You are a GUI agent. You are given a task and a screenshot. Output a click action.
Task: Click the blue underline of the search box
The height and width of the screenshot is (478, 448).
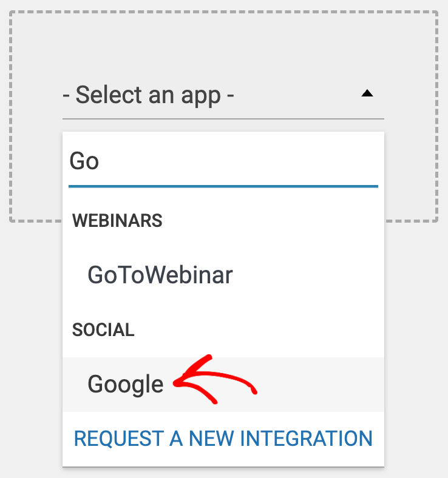223,186
